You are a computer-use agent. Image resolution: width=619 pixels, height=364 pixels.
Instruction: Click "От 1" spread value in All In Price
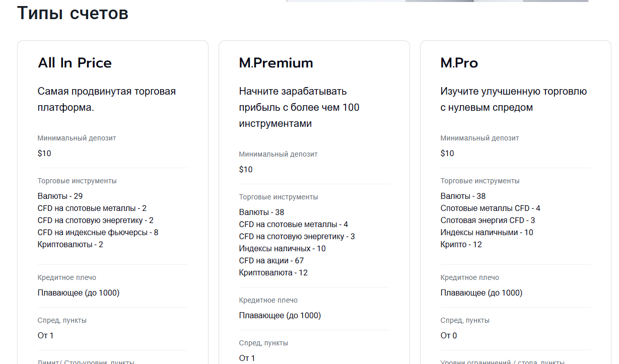[x=46, y=335]
